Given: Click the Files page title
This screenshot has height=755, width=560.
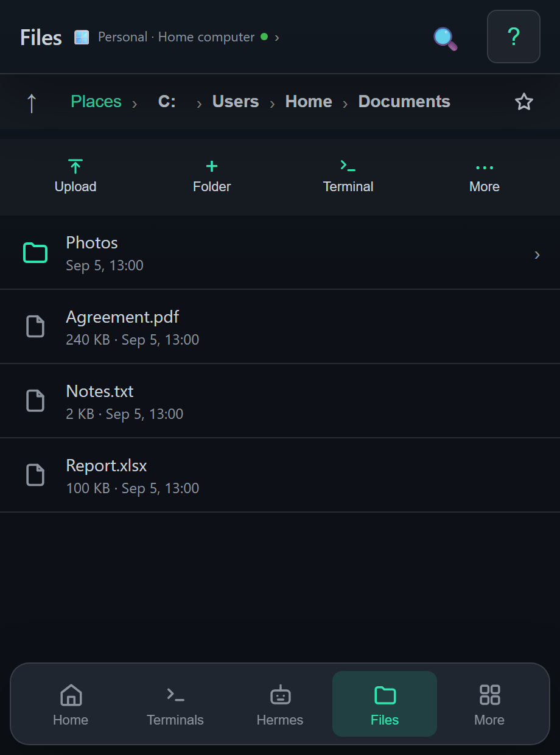Looking at the screenshot, I should point(41,38).
